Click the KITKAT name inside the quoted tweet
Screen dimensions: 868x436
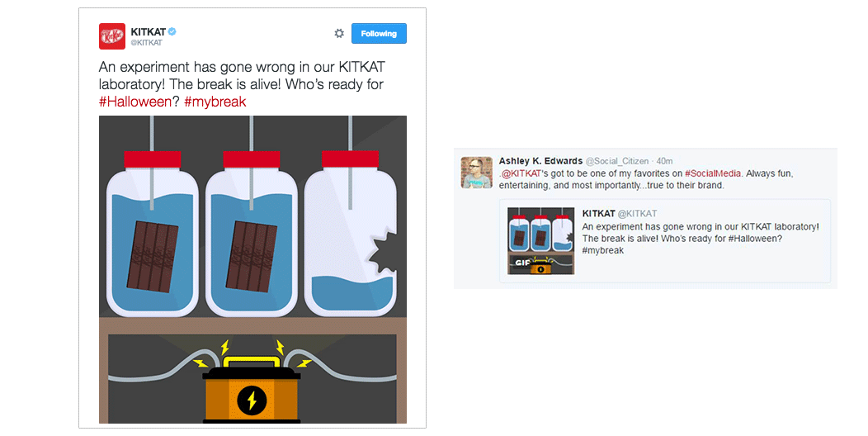pyautogui.click(x=598, y=213)
